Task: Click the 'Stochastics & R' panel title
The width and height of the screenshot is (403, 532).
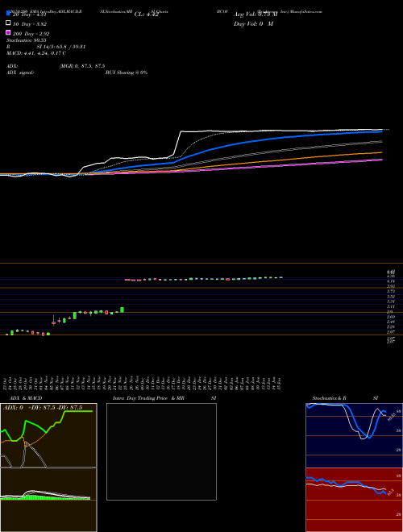Action: pos(329,398)
